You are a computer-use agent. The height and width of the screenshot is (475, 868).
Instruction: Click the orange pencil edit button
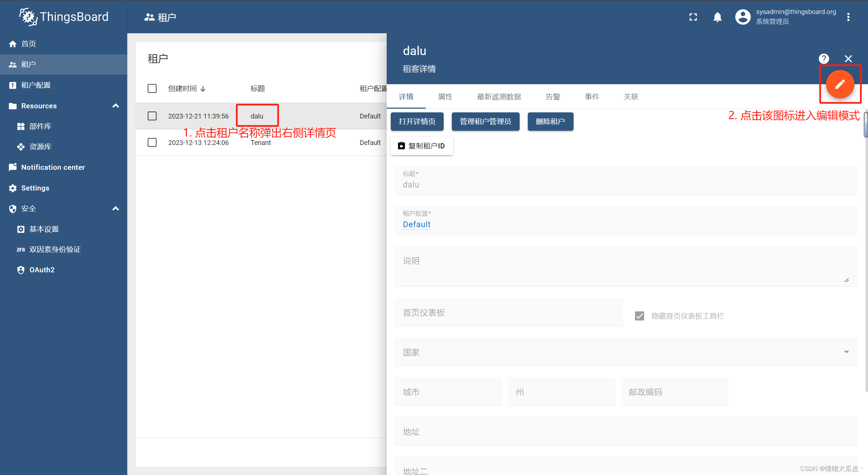click(840, 84)
